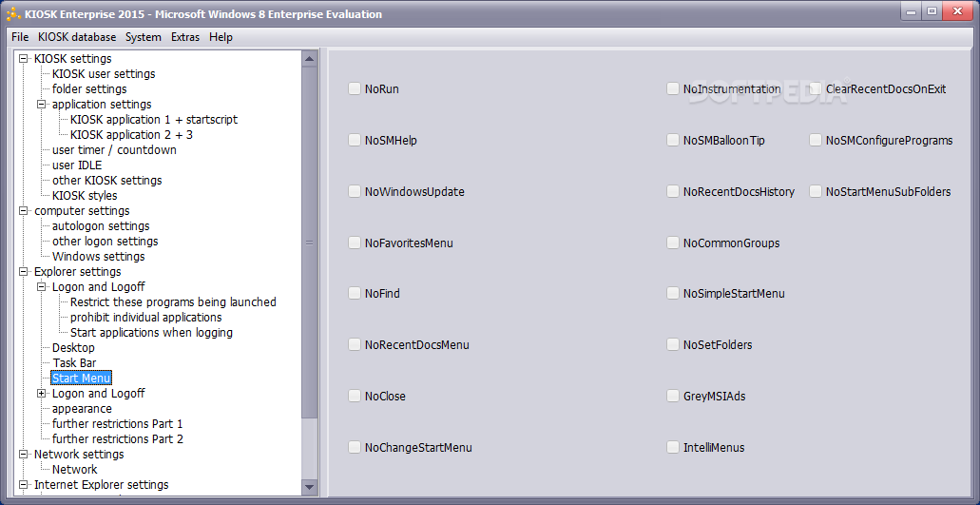Select the Start Menu tree item
Image resolution: width=980 pixels, height=505 pixels.
point(81,379)
